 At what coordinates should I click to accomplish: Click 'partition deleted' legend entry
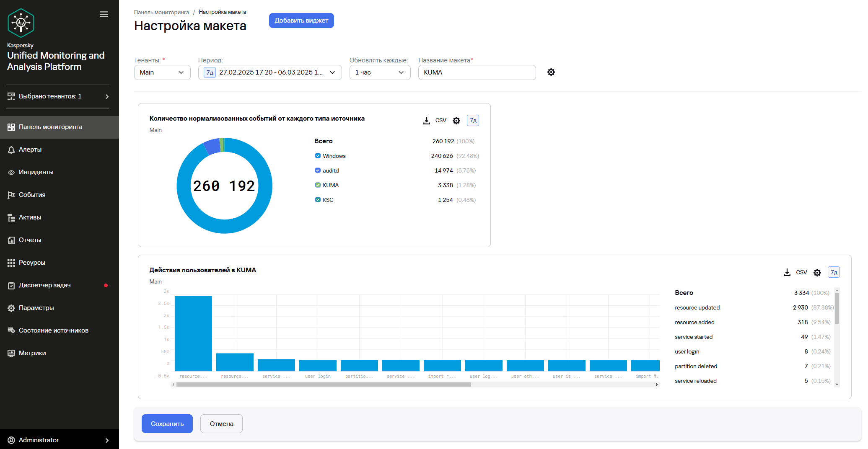tap(696, 366)
